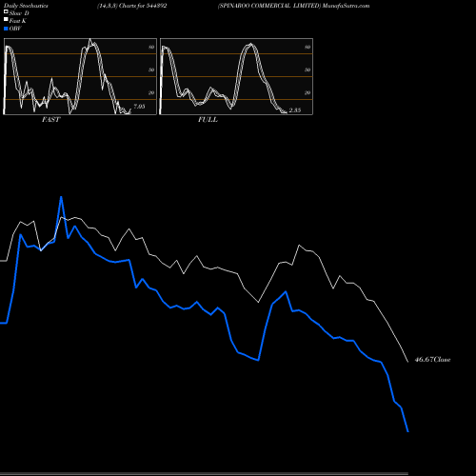Click the '(14,3,3) Charts for 544392' text
476x476 pixels.
pos(131,6)
